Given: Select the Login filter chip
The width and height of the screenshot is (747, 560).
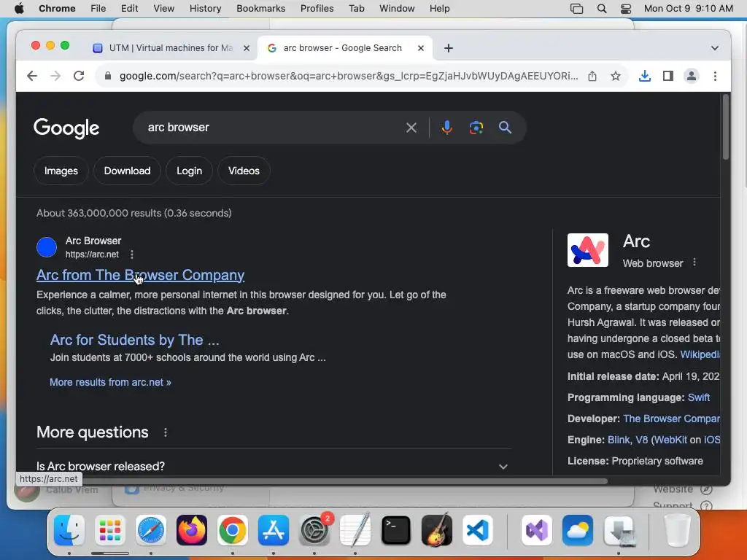Looking at the screenshot, I should [189, 171].
